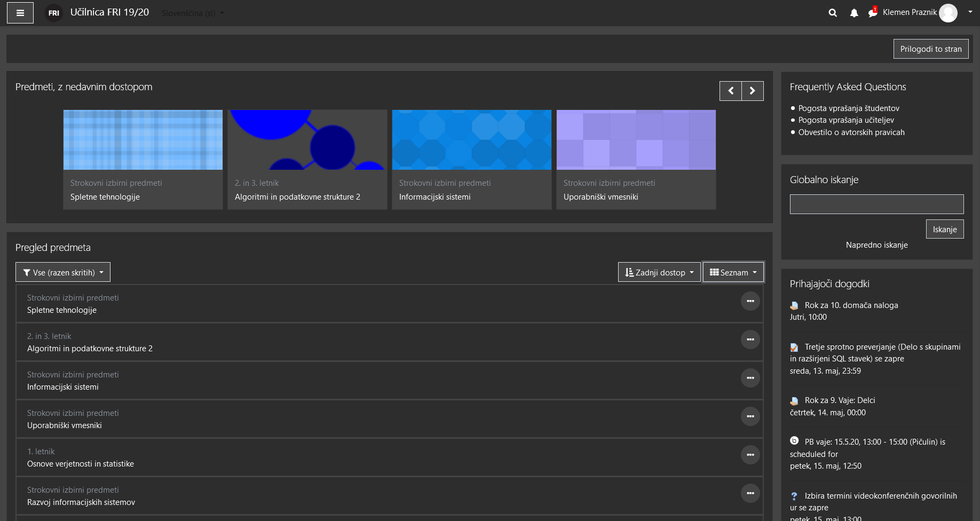
Task: Open actions menu for Razvoj informacijskih sistemov
Action: point(750,493)
